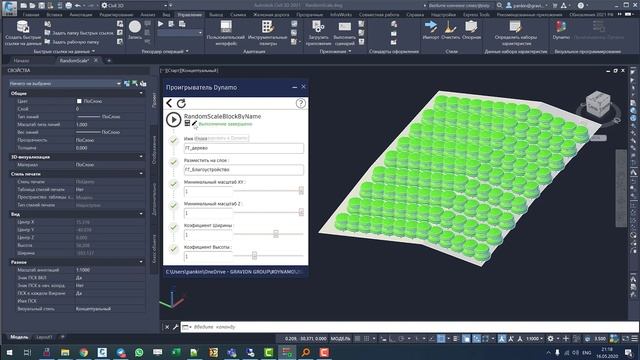The width and height of the screenshot is (640, 360).
Task: Collapse the Стиль печати properties section
Action: [x=141, y=174]
